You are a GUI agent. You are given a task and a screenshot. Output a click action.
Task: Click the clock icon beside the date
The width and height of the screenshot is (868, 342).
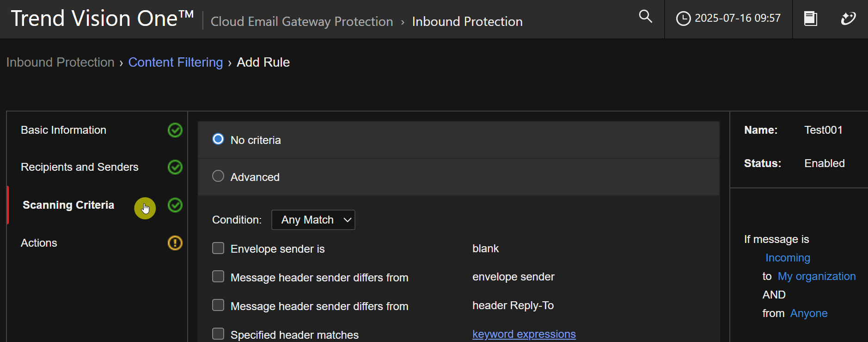[683, 19]
